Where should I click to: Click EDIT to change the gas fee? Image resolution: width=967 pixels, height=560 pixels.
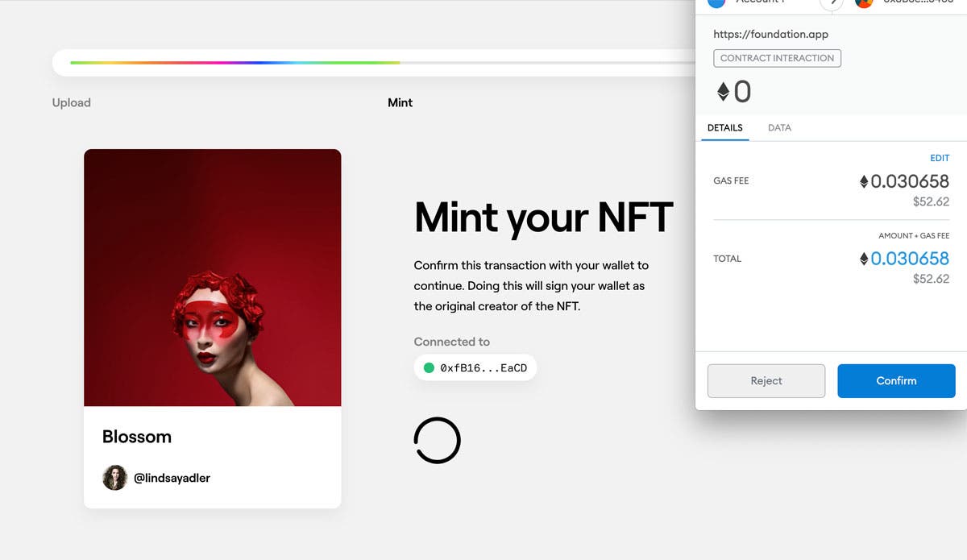click(x=940, y=158)
